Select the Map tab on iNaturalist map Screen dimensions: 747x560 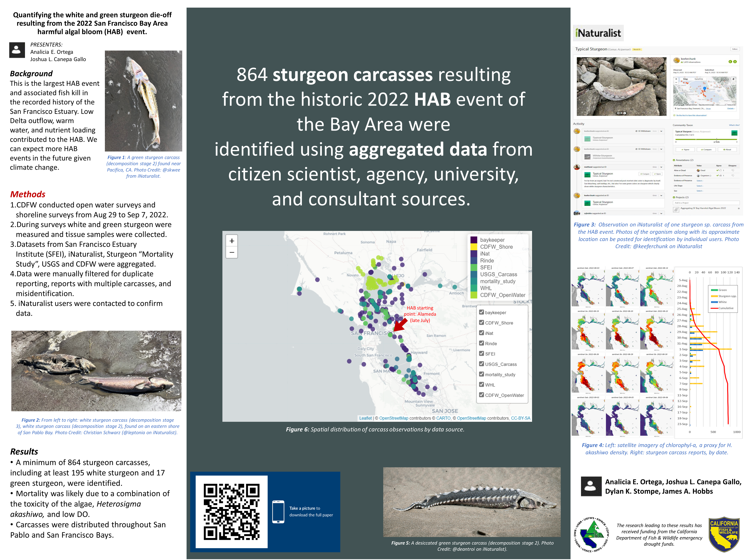pyautogui.click(x=686, y=79)
